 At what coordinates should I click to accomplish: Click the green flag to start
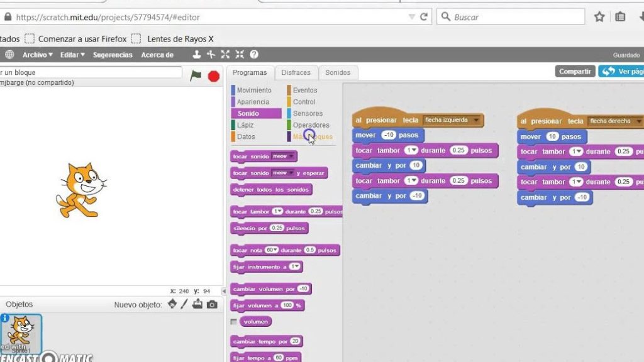(x=196, y=75)
